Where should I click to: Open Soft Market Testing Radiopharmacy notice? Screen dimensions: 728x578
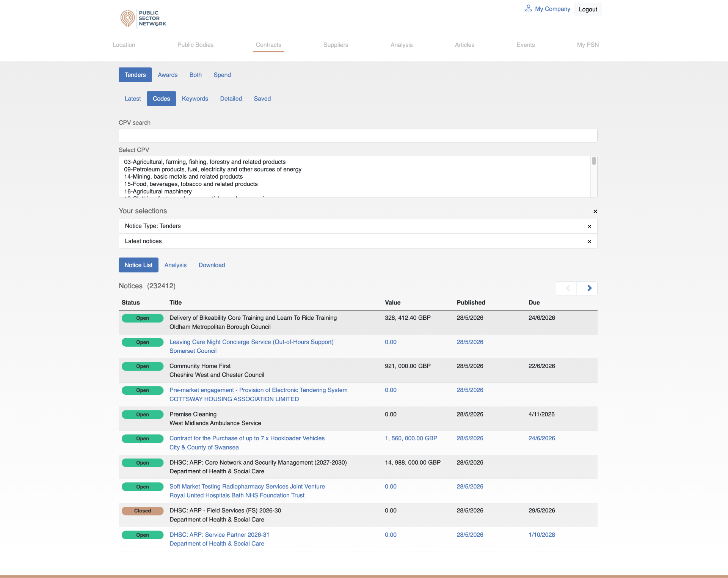pos(247,487)
